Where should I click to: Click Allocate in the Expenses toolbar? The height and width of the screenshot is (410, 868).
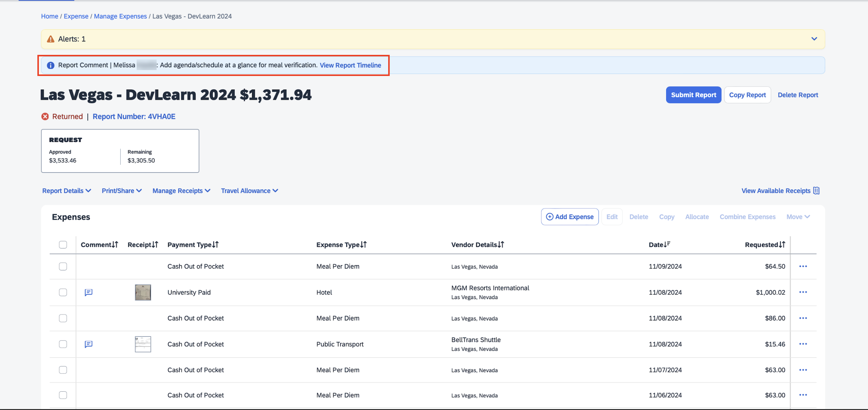pos(697,217)
